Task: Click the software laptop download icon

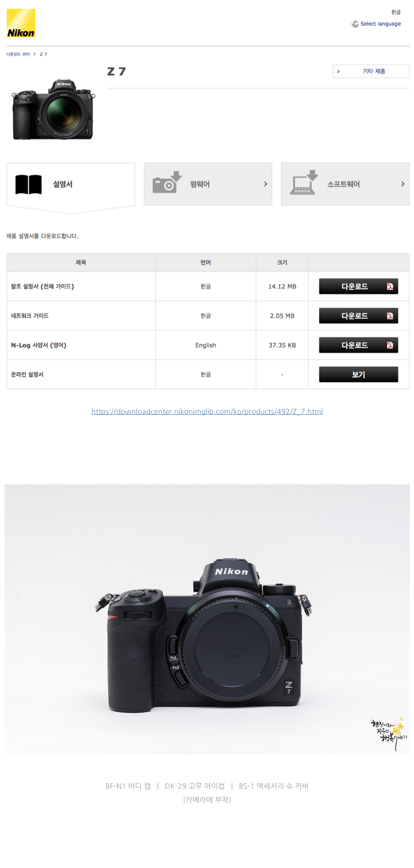Action: [304, 182]
